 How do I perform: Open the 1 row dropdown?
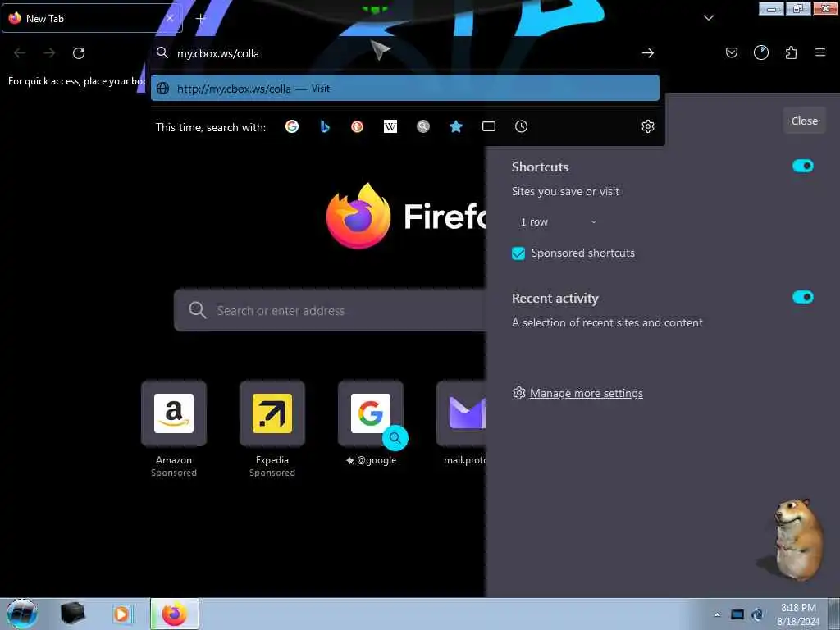point(558,221)
